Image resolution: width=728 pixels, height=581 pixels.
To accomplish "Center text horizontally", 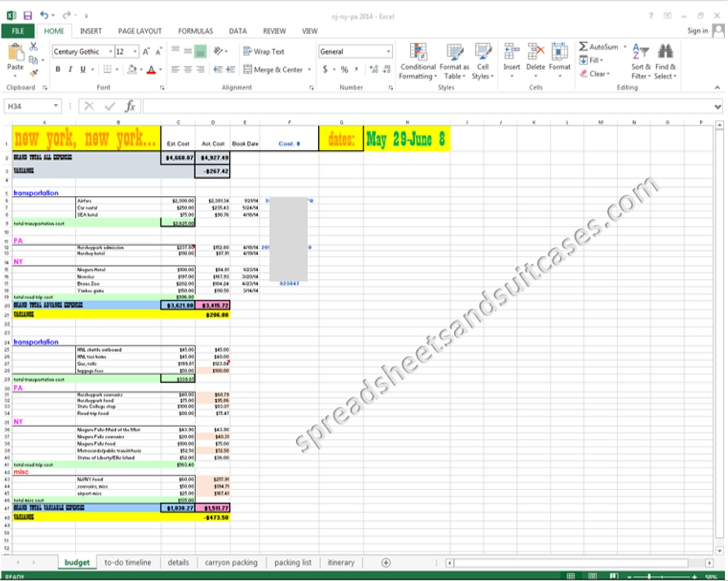I will [188, 69].
